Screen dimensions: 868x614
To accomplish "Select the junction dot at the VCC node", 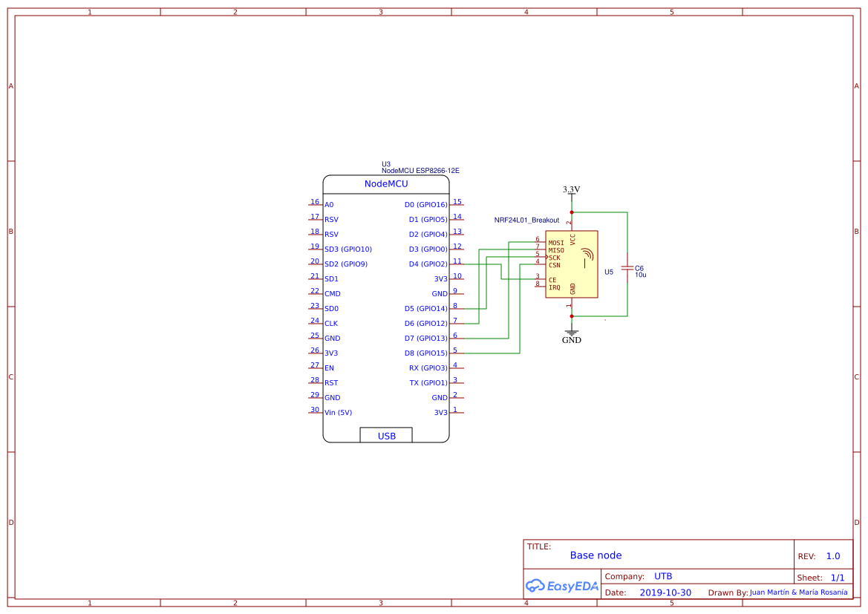I will coord(570,214).
